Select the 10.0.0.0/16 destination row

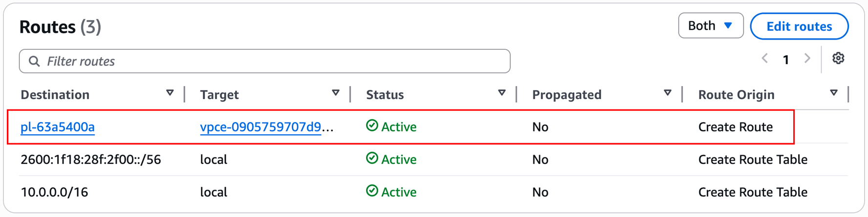[x=54, y=192]
